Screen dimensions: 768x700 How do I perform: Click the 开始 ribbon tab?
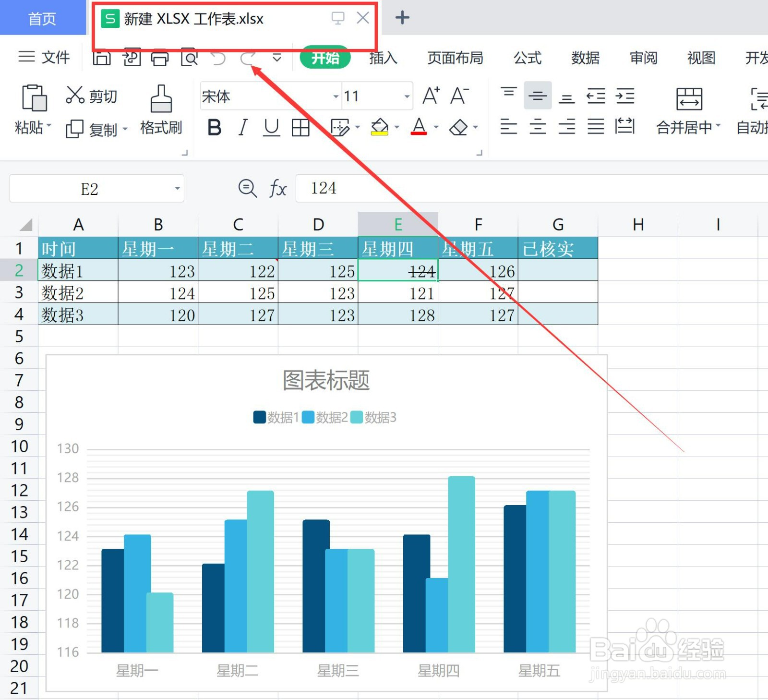(325, 58)
